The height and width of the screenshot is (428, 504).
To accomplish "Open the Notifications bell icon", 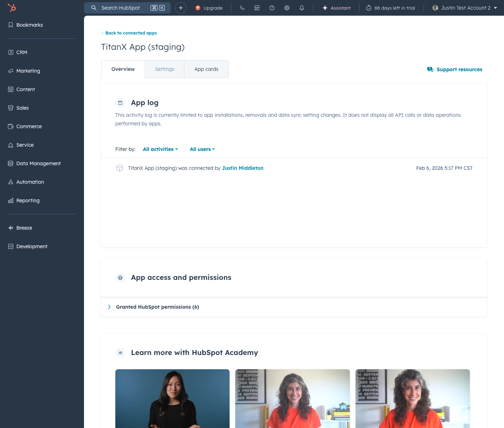I will pos(302,8).
